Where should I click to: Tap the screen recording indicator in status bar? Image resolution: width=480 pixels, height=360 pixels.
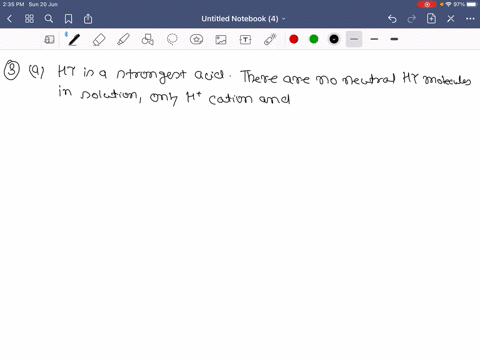pos(427,4)
